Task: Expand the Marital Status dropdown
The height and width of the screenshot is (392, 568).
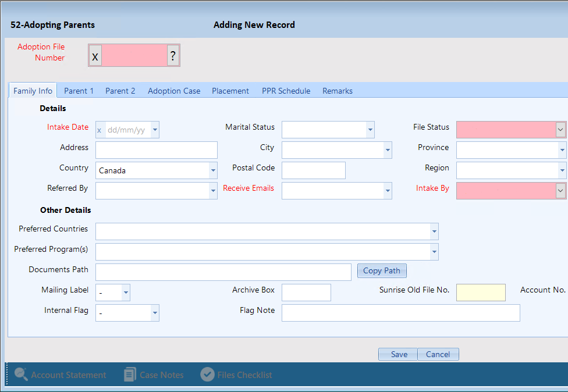Action: click(x=370, y=130)
